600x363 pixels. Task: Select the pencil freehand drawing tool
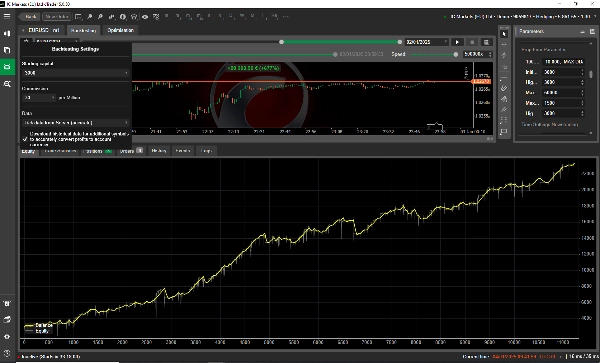pyautogui.click(x=504, y=110)
